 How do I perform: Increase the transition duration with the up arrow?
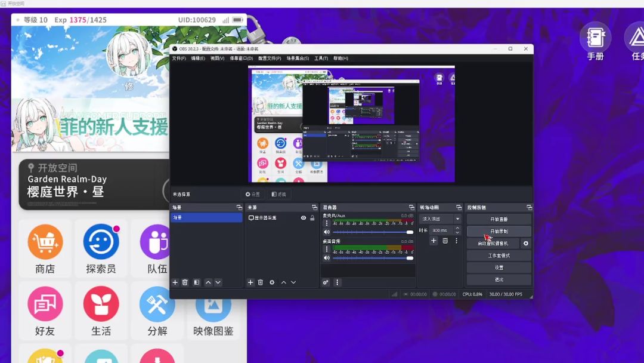(x=457, y=228)
